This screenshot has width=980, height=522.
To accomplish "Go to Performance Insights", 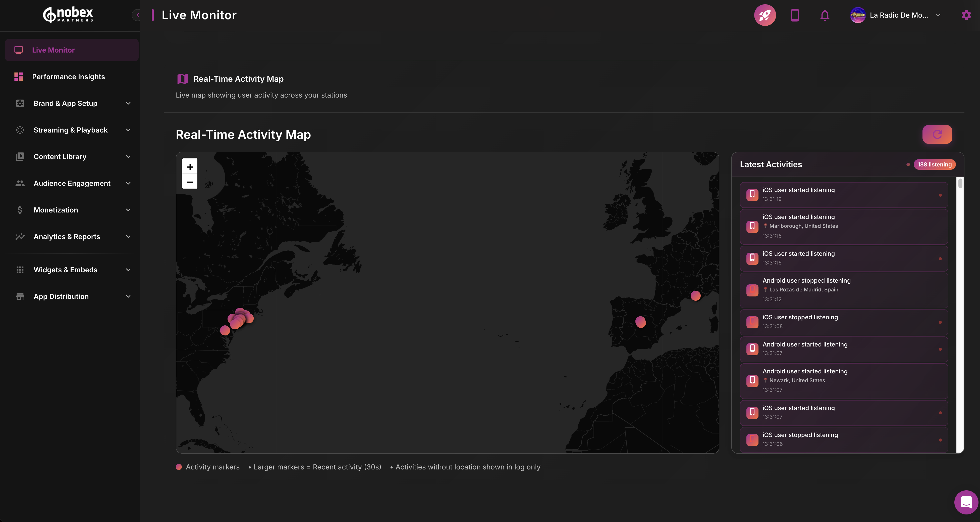I will click(69, 76).
